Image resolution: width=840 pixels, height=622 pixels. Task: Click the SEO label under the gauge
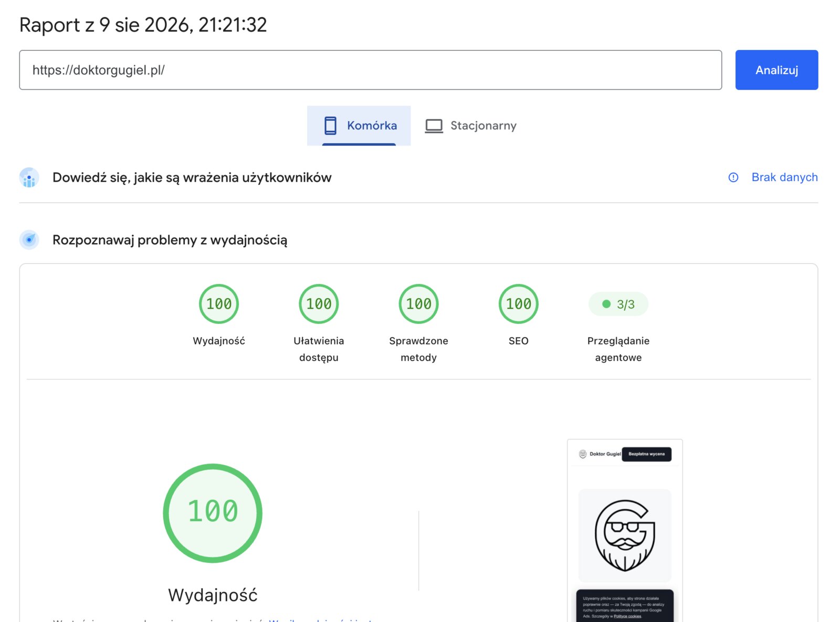pos(518,341)
